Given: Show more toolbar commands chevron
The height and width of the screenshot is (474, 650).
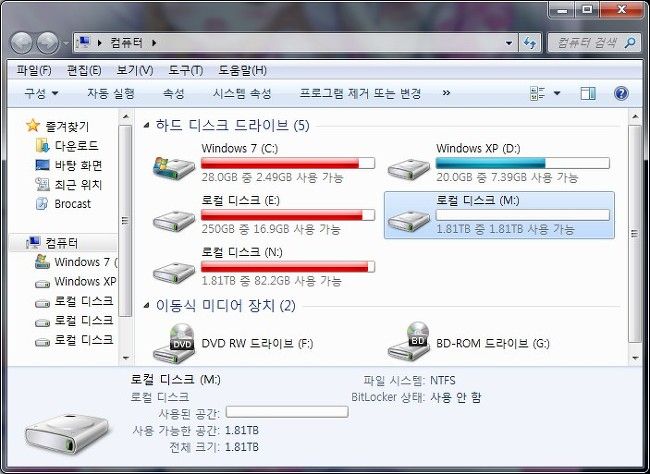Looking at the screenshot, I should coord(446,93).
